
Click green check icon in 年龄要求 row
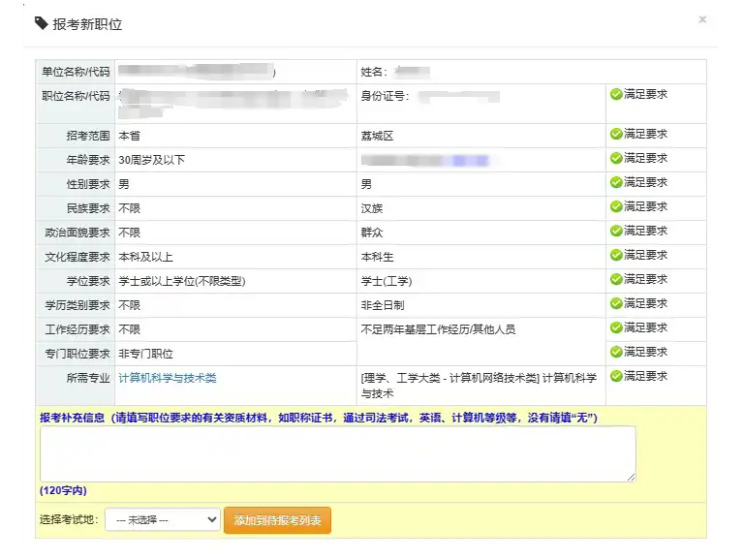[615, 159]
